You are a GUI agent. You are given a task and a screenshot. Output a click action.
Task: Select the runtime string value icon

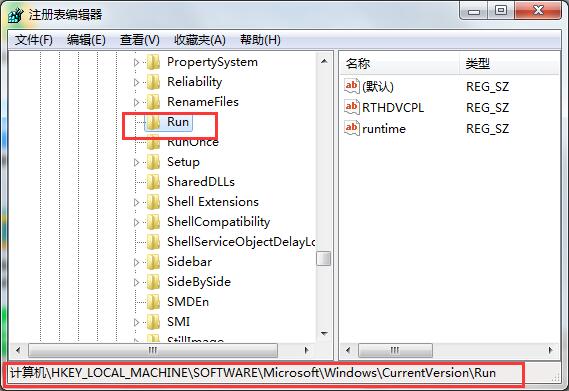pos(351,128)
